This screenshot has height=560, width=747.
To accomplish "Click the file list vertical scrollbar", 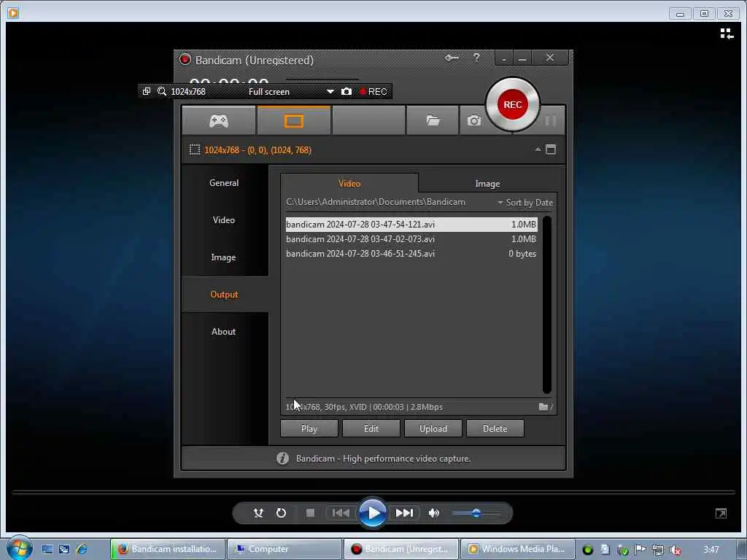I will [x=547, y=305].
